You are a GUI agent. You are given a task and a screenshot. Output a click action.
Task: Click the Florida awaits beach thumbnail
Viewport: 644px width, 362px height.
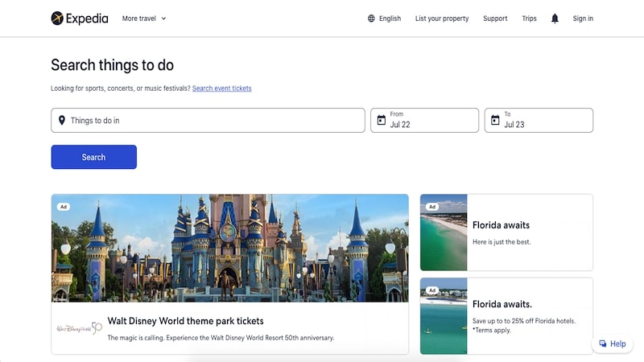coord(444,232)
